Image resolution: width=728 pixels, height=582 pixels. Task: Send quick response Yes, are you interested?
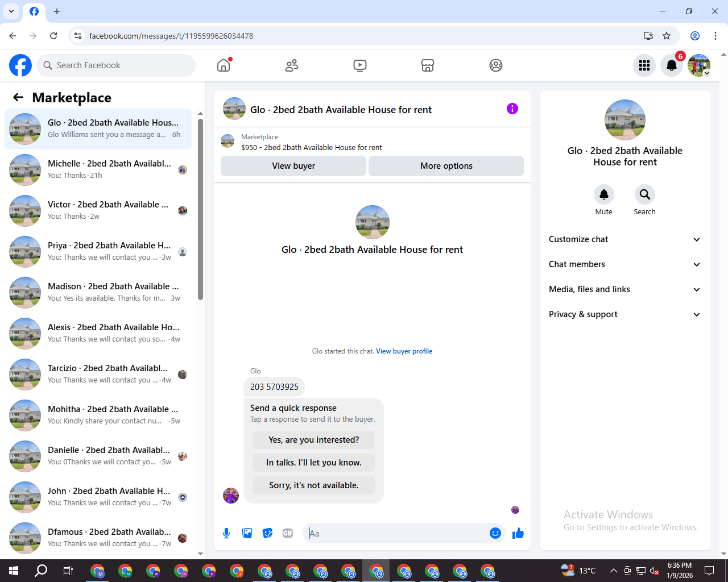(314, 440)
